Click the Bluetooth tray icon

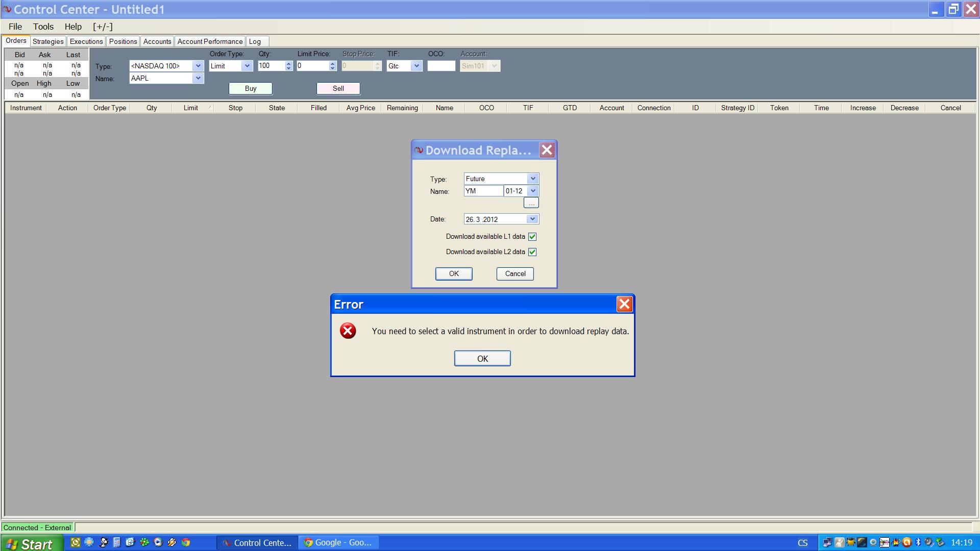[918, 542]
